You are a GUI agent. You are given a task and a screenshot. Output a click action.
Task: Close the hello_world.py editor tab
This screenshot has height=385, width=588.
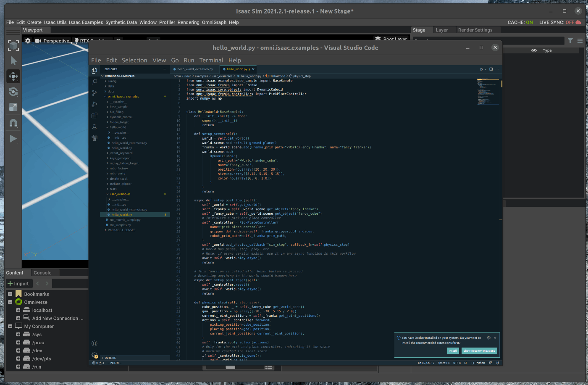[x=253, y=69]
